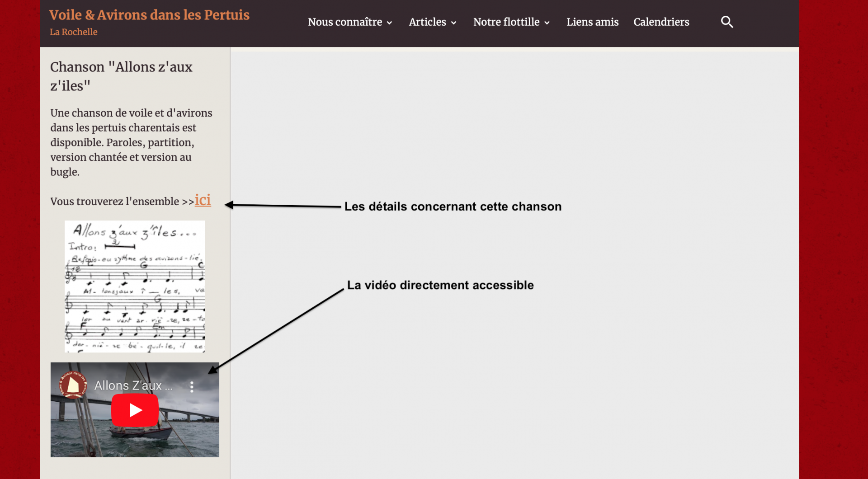Screen dimensions: 868x479
Task: Follow the "ici" link for the song
Action: coord(203,200)
